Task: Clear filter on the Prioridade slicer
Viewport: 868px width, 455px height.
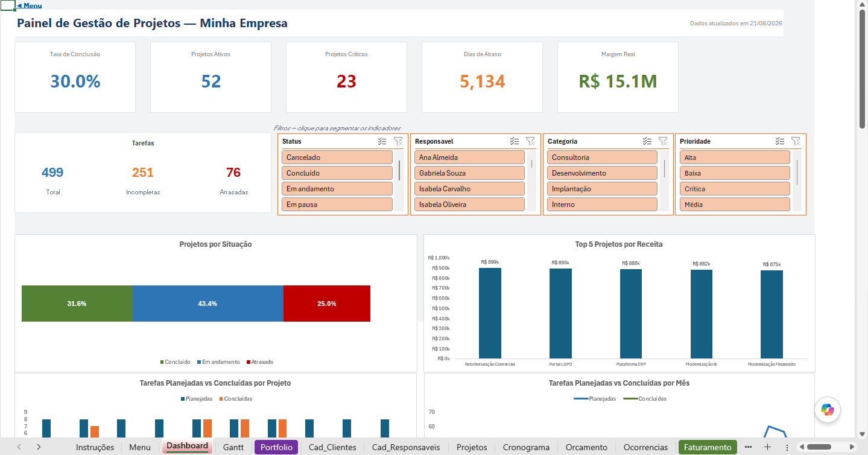Action: (796, 141)
